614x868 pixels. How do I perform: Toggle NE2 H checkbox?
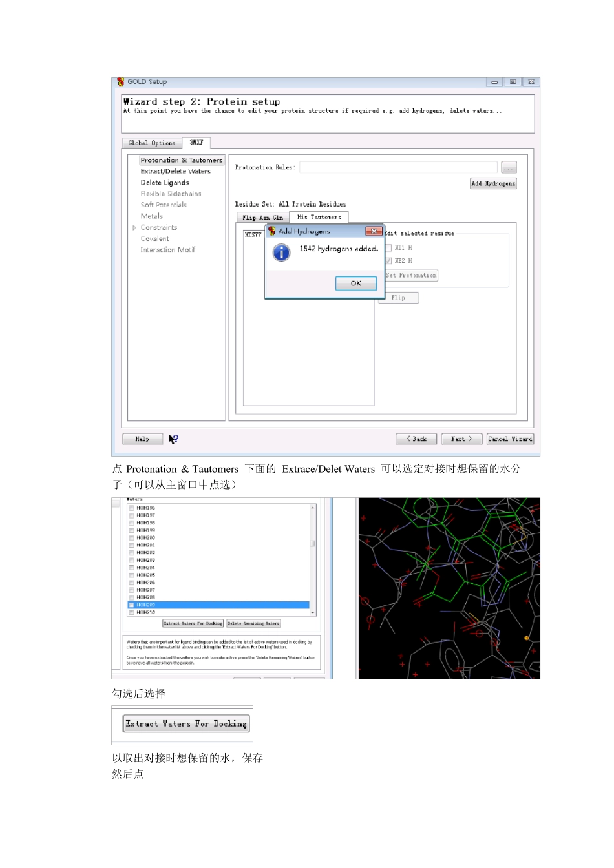tap(388, 261)
